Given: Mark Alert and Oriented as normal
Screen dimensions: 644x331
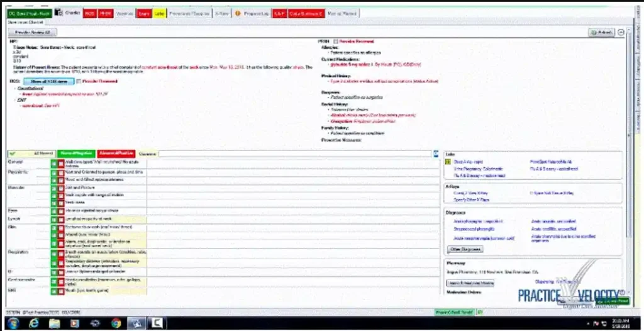Looking at the screenshot, I should tap(54, 172).
